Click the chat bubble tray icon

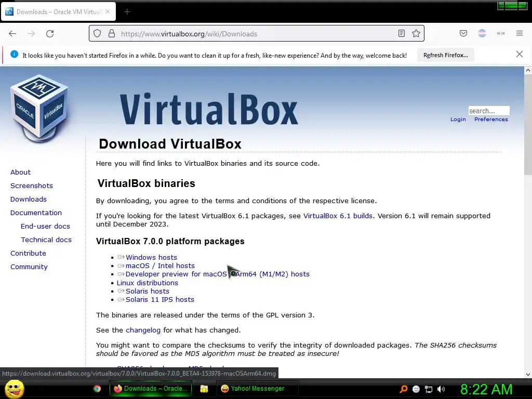pyautogui.click(x=416, y=389)
